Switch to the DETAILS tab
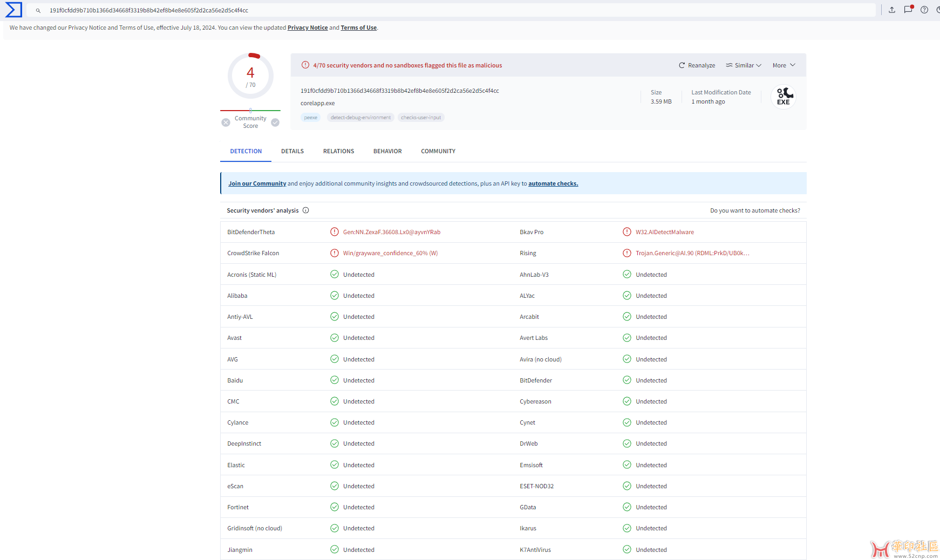Screen dimensions: 940x560 [292, 151]
